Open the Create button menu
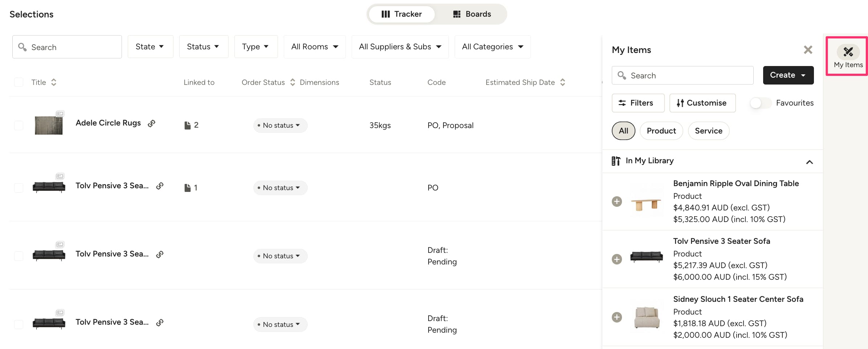Viewport: 868px width, 349px height. [788, 75]
